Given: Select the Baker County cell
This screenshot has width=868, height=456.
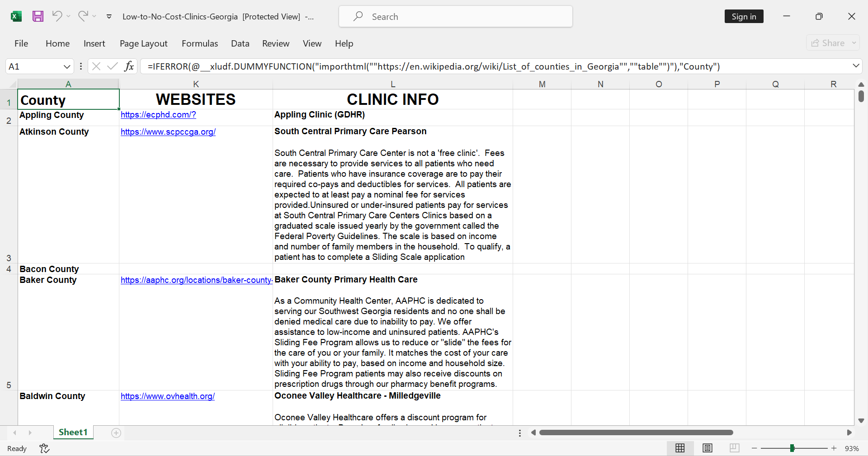Looking at the screenshot, I should (68, 332).
